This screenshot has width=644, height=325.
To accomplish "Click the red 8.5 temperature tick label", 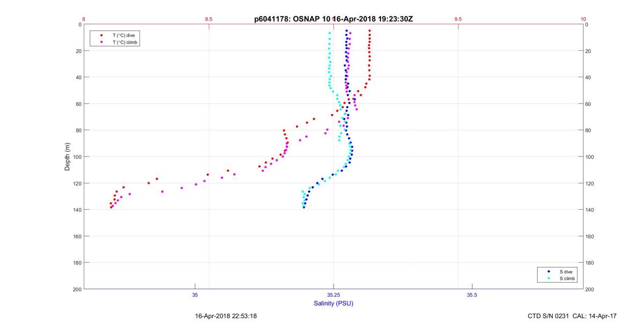I will click(209, 19).
